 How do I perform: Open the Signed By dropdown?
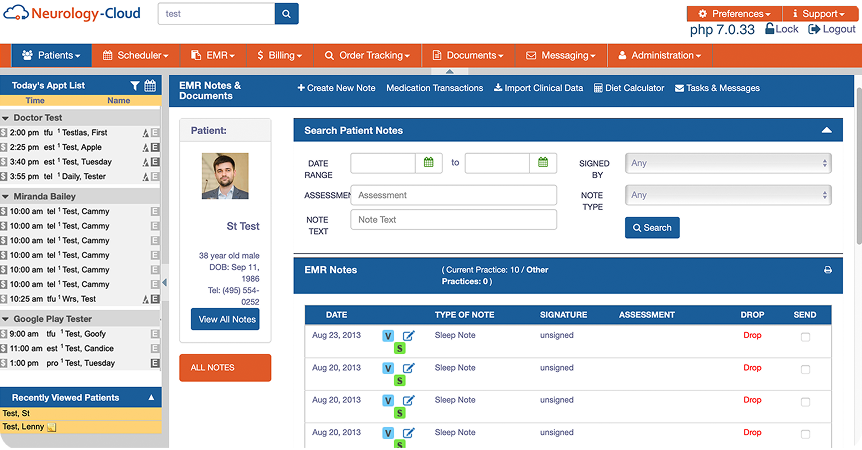[728, 163]
